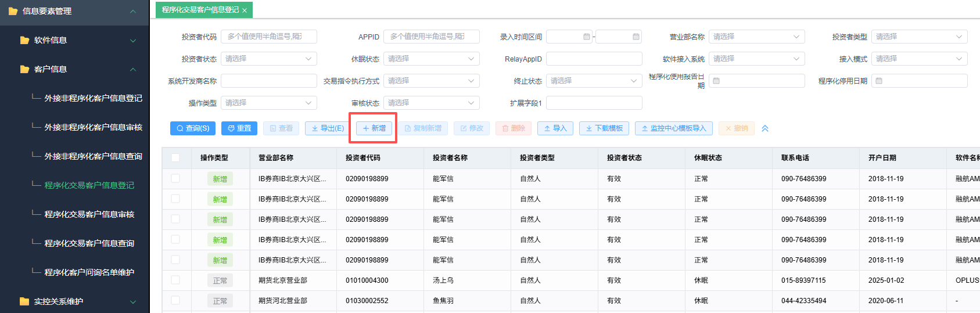Image resolution: width=980 pixels, height=313 pixels.
Task: Check the first 新增 row checkbox
Action: click(x=175, y=178)
